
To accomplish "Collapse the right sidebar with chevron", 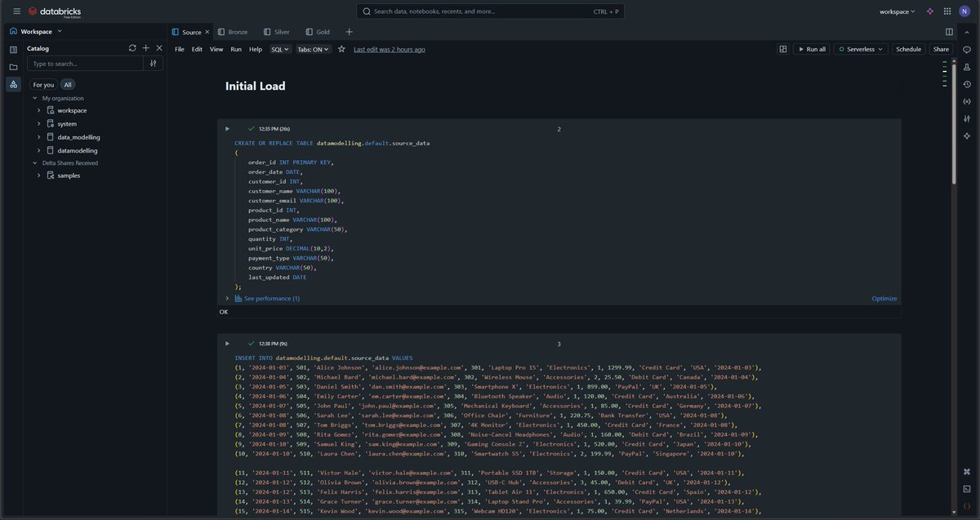I will (967, 32).
